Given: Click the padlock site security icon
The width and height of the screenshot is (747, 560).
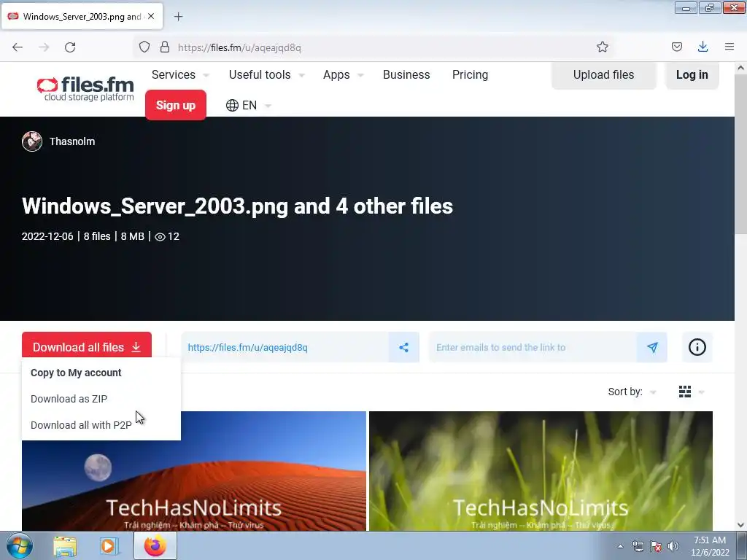Looking at the screenshot, I should (165, 47).
